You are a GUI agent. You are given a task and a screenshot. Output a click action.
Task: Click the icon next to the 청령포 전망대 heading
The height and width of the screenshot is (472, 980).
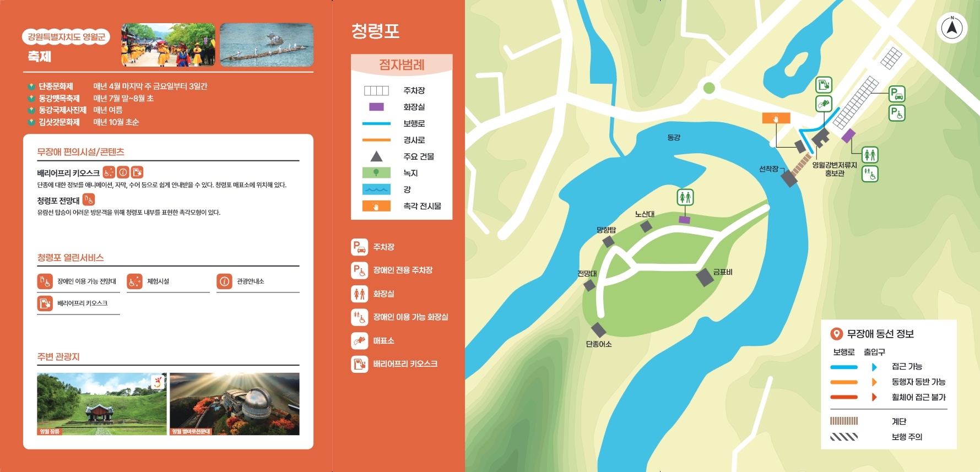(x=88, y=199)
